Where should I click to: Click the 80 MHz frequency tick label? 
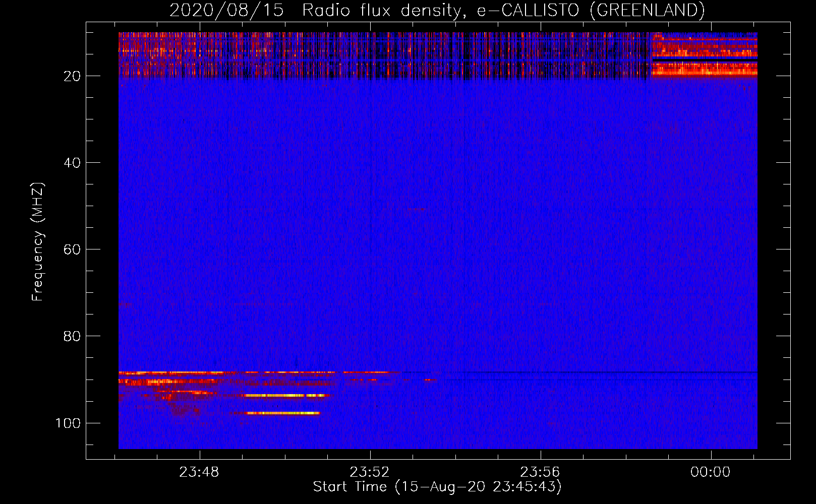point(72,336)
